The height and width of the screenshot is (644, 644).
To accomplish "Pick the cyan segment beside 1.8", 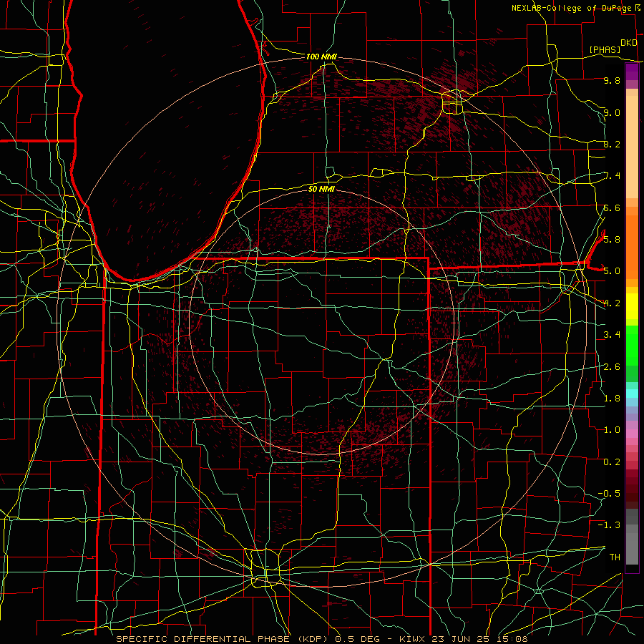I will tap(632, 394).
